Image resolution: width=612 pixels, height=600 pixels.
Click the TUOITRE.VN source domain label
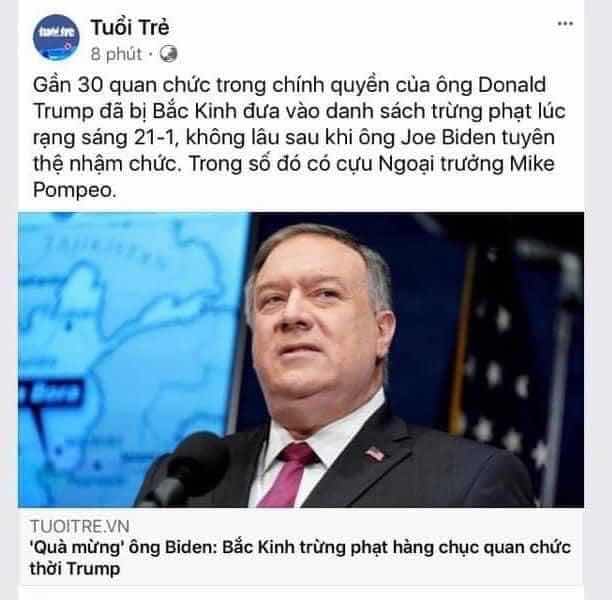[x=80, y=526]
